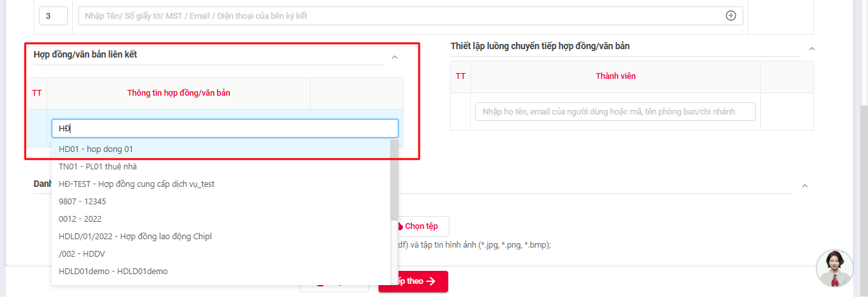Click the plus icon to add a signing party

pyautogui.click(x=731, y=16)
